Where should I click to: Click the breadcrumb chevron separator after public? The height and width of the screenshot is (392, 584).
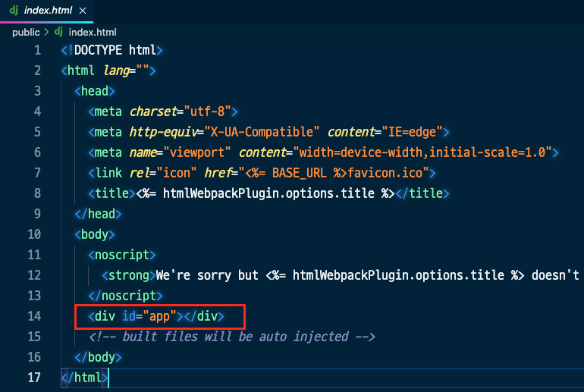click(46, 33)
